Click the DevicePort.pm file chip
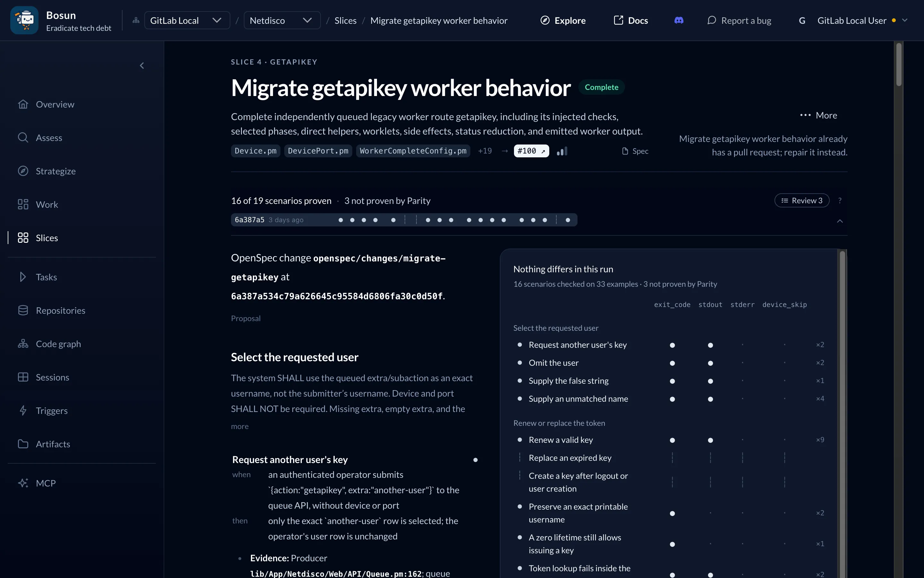The width and height of the screenshot is (924, 578). pos(318,151)
